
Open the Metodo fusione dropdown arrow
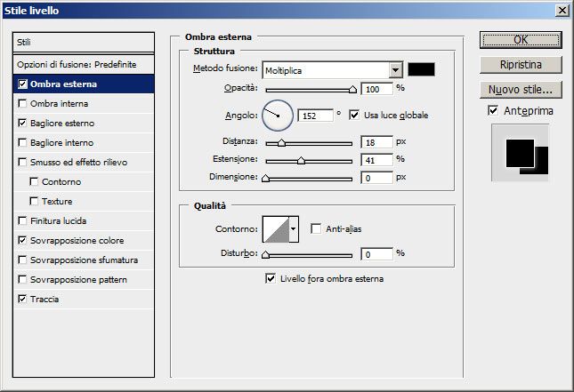pyautogui.click(x=395, y=70)
